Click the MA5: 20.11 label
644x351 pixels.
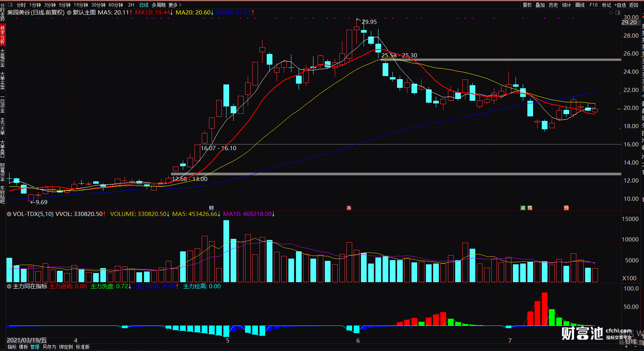[115, 13]
